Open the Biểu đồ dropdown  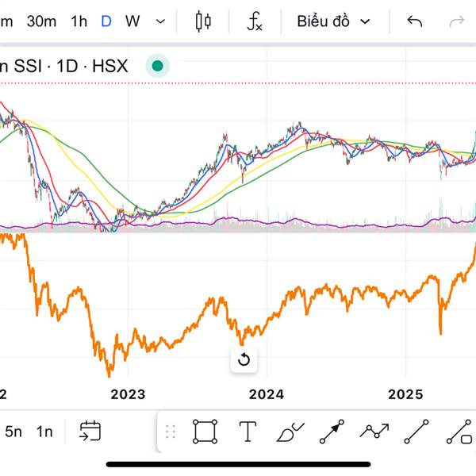(x=333, y=21)
